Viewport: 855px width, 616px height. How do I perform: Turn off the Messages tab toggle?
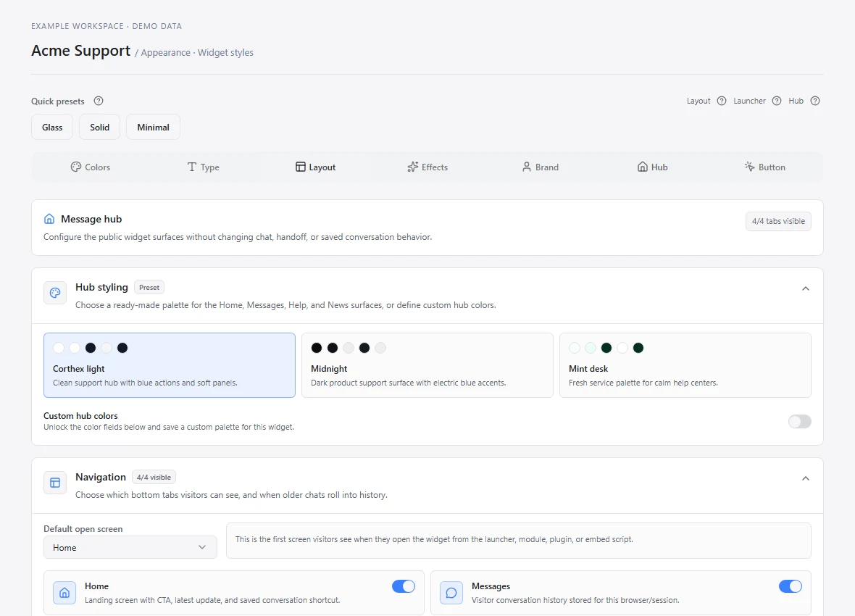790,586
